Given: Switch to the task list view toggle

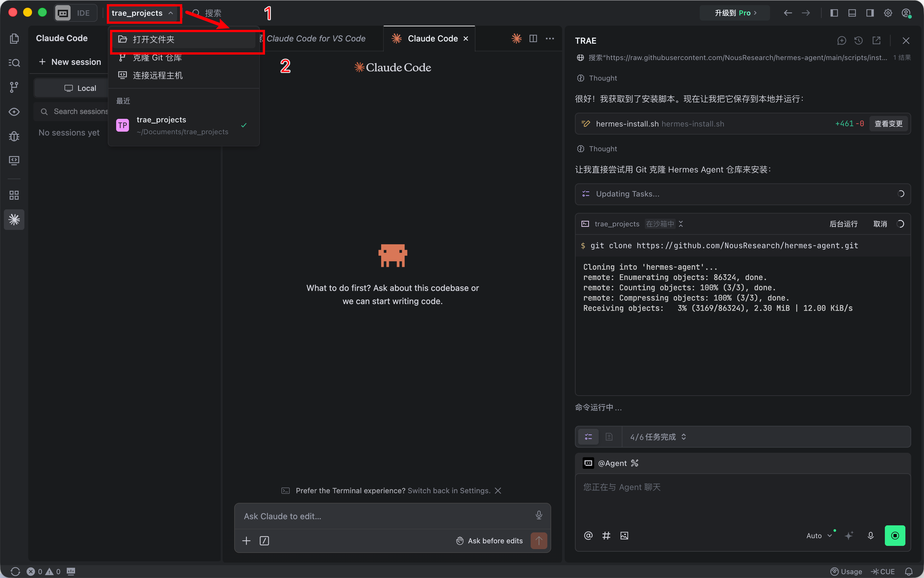Looking at the screenshot, I should tap(588, 437).
